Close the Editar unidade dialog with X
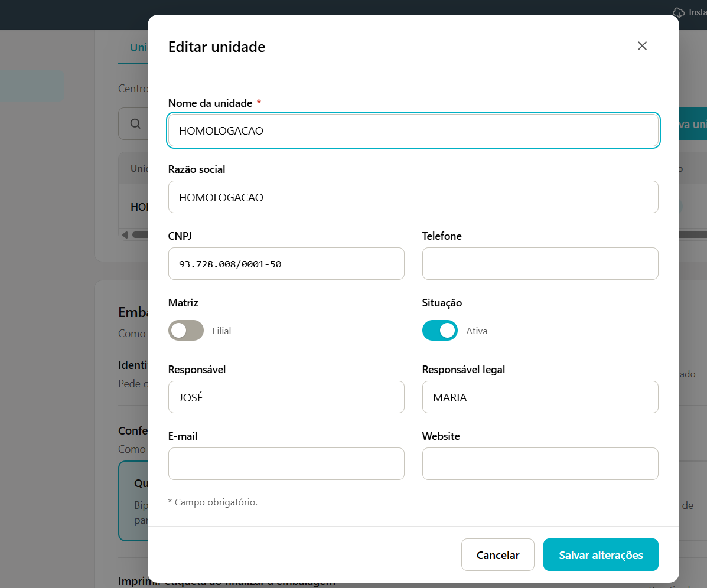 coord(642,46)
